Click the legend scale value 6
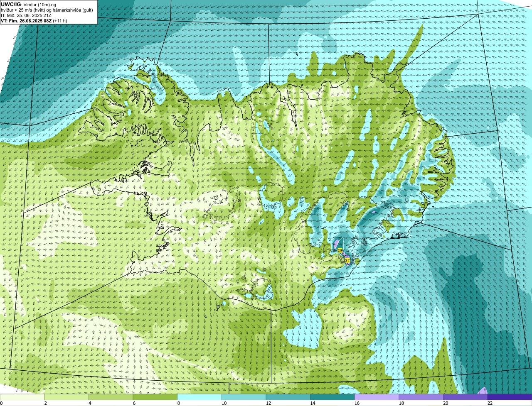Screen dimensions: 532x406 click(x=133, y=403)
